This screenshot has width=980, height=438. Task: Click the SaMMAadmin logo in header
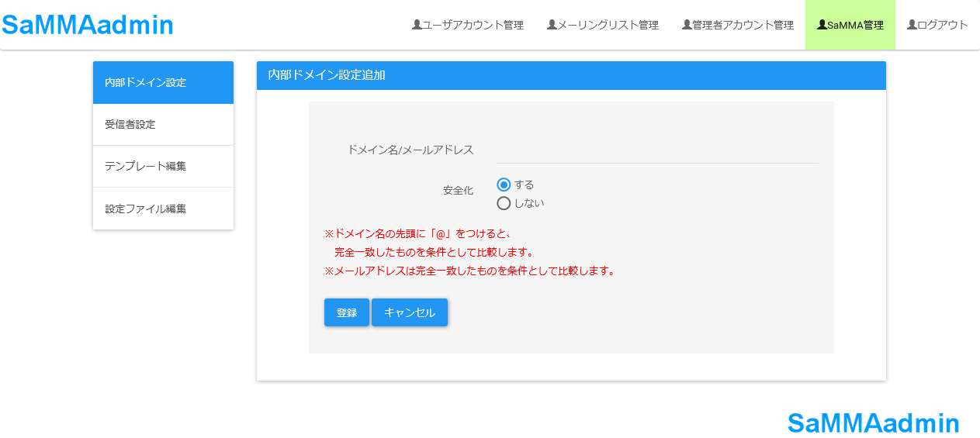pyautogui.click(x=88, y=25)
